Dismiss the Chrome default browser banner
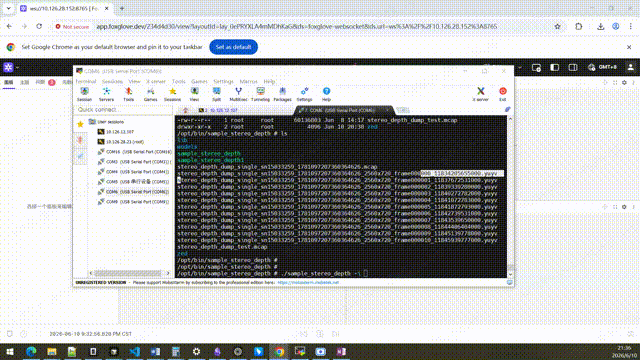Image resolution: width=640 pixels, height=360 pixels. pyautogui.click(x=629, y=47)
